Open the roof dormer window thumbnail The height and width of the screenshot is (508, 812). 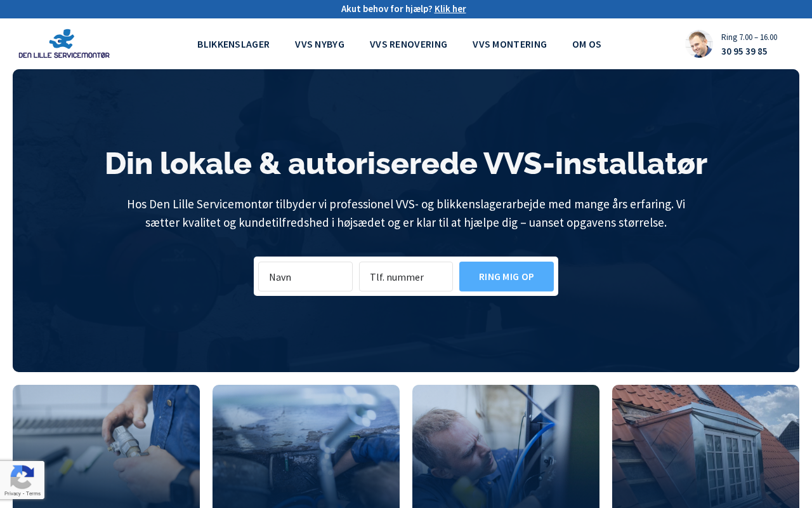pos(705,446)
